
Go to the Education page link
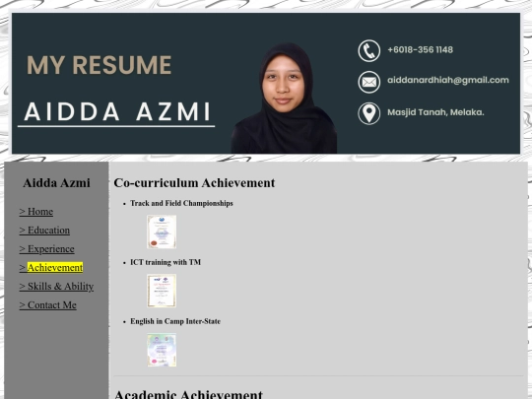click(44, 230)
